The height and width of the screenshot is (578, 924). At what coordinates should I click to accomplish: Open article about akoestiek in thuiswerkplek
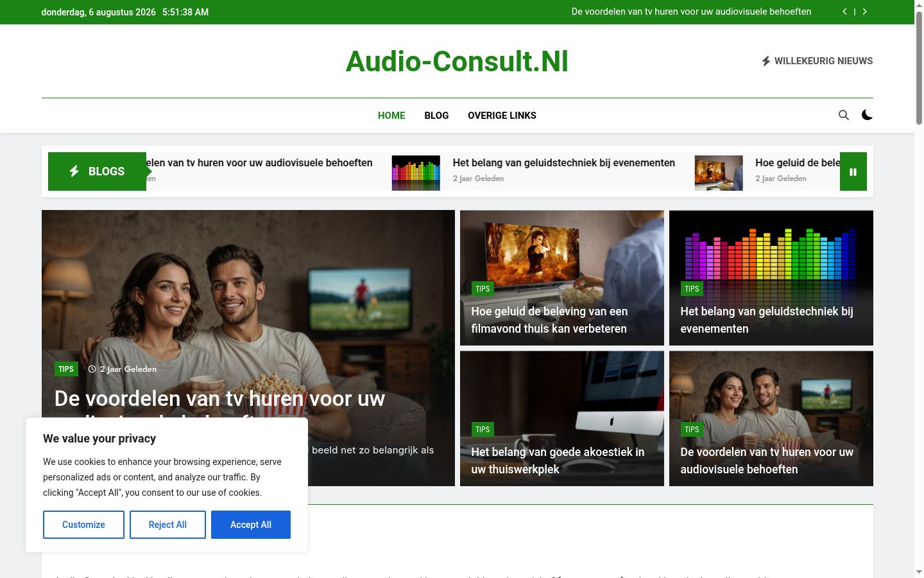[558, 460]
